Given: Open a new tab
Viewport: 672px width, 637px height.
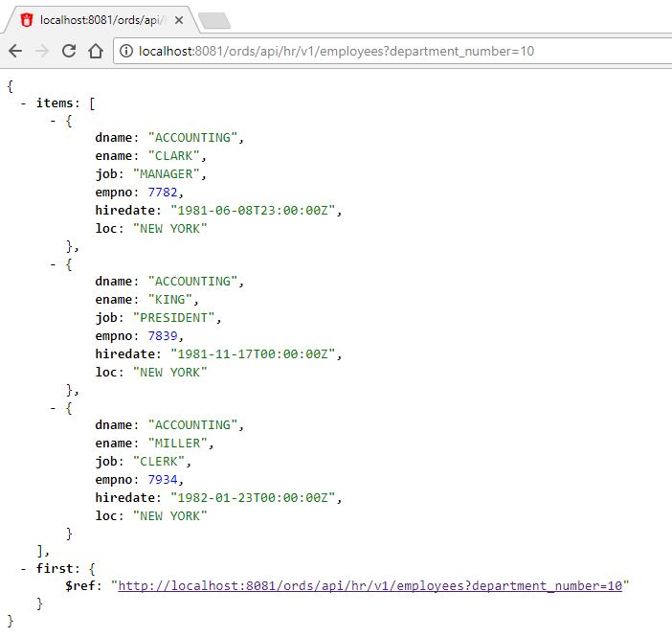Looking at the screenshot, I should (x=214, y=20).
